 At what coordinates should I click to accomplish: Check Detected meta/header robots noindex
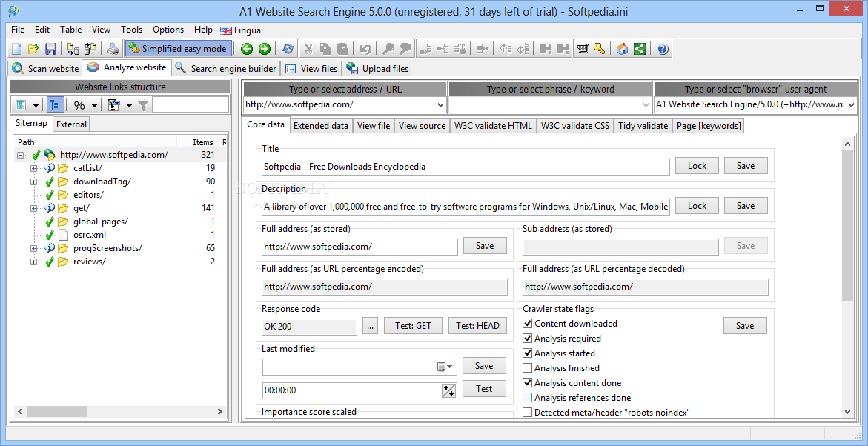tap(528, 412)
